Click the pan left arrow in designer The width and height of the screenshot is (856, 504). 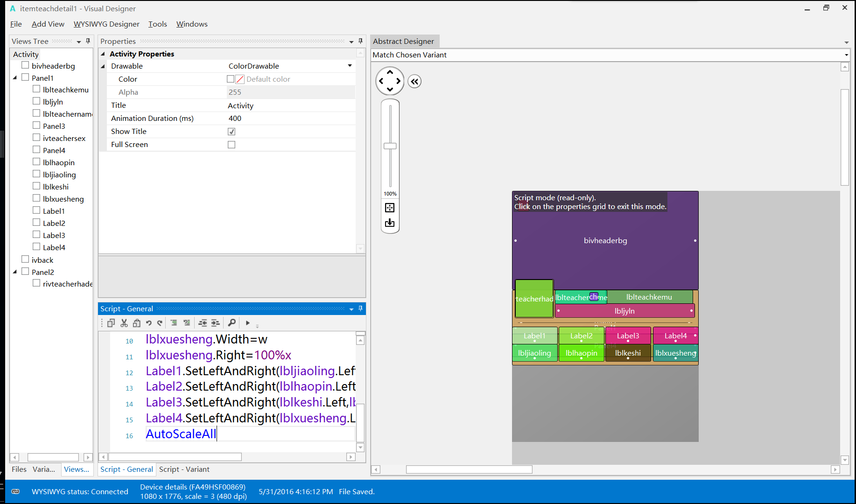pos(381,81)
